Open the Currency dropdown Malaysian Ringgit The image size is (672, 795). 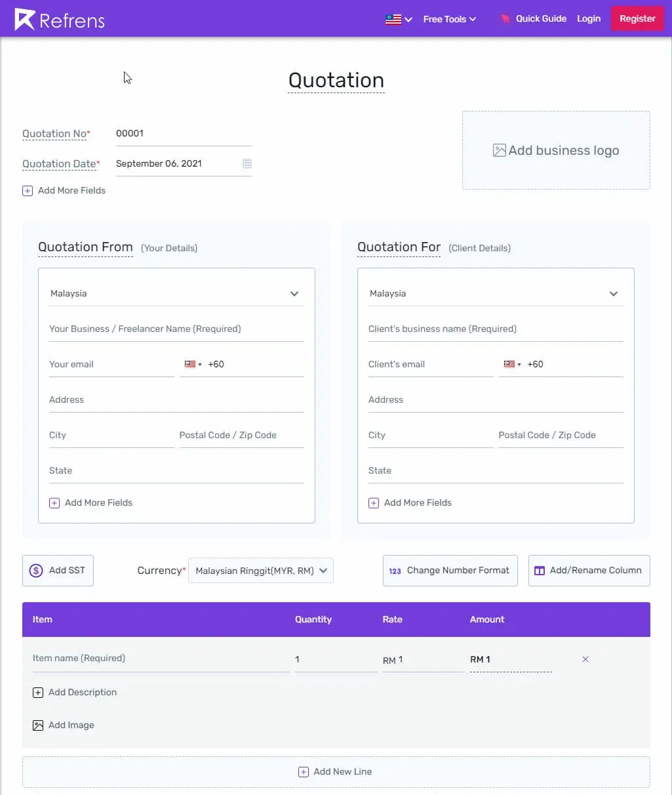[261, 571]
